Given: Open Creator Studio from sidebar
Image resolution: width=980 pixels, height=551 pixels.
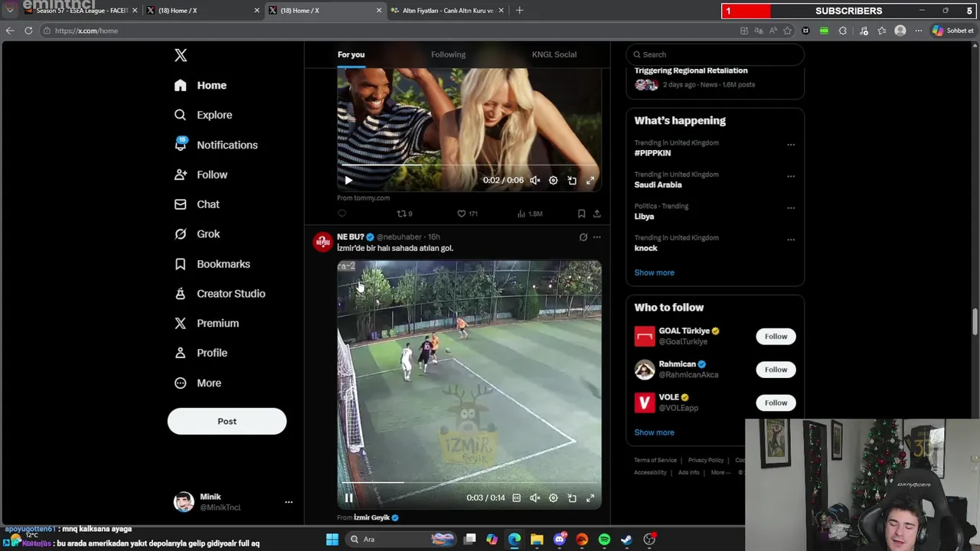Looking at the screenshot, I should click(220, 294).
